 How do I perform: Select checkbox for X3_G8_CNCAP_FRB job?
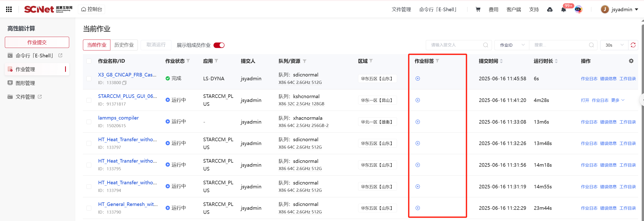(89, 79)
